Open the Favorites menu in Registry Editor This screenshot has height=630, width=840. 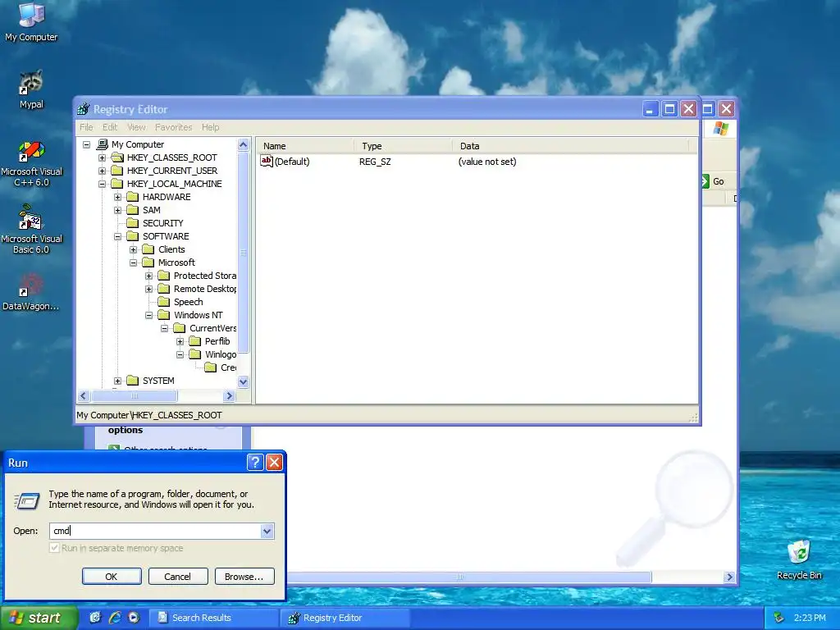pos(174,127)
